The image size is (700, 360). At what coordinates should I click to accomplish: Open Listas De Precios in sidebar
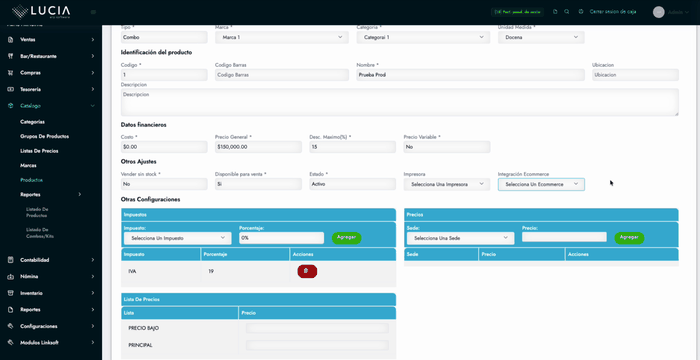(x=39, y=151)
